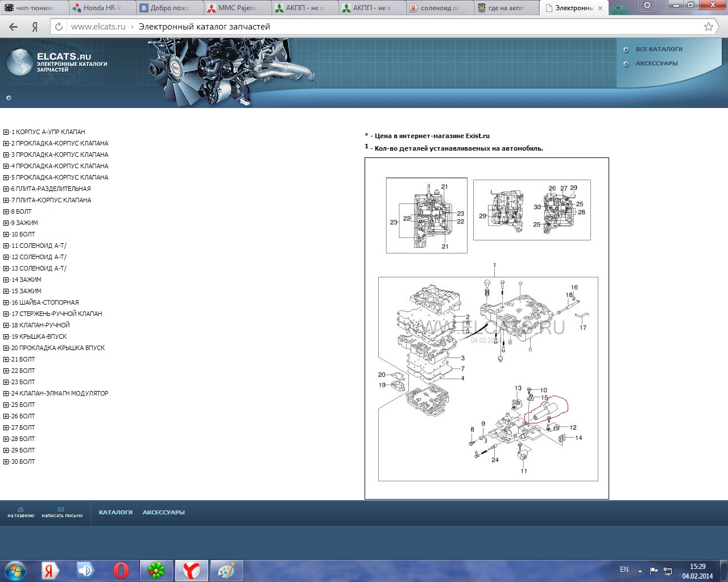This screenshot has height=582, width=728.
Task: Select tree item 18 КЛАПАН-РУЧНОЙ
Action: tap(41, 325)
